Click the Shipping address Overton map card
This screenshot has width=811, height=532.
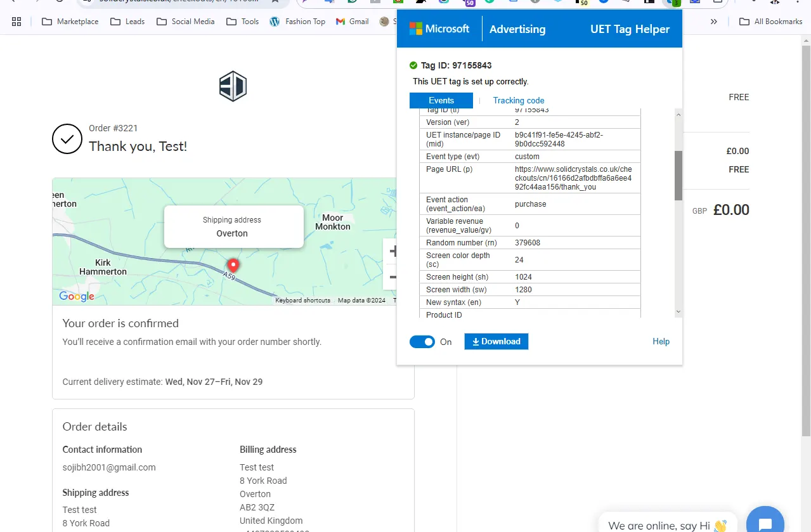point(234,226)
